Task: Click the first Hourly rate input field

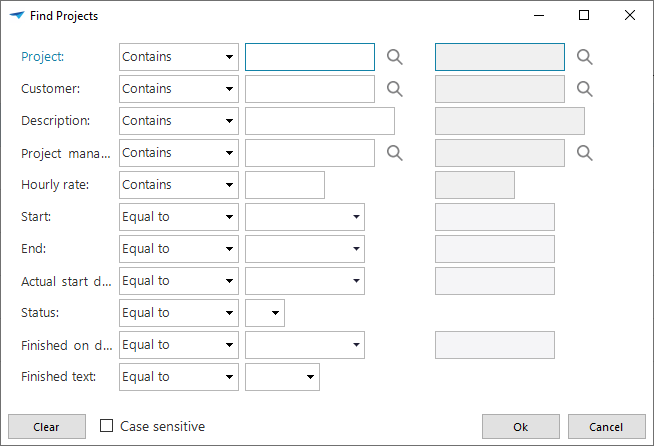Action: [x=284, y=185]
